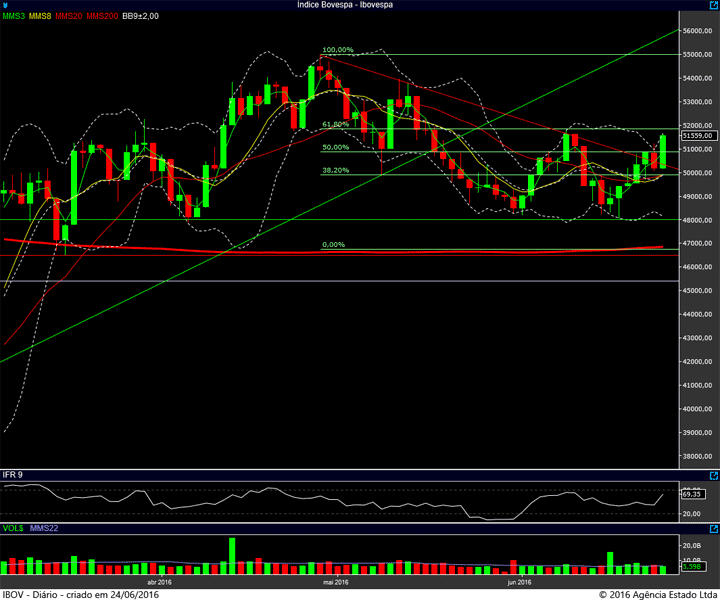
Task: Select the MMS20 indicator label
Action: 69,16
